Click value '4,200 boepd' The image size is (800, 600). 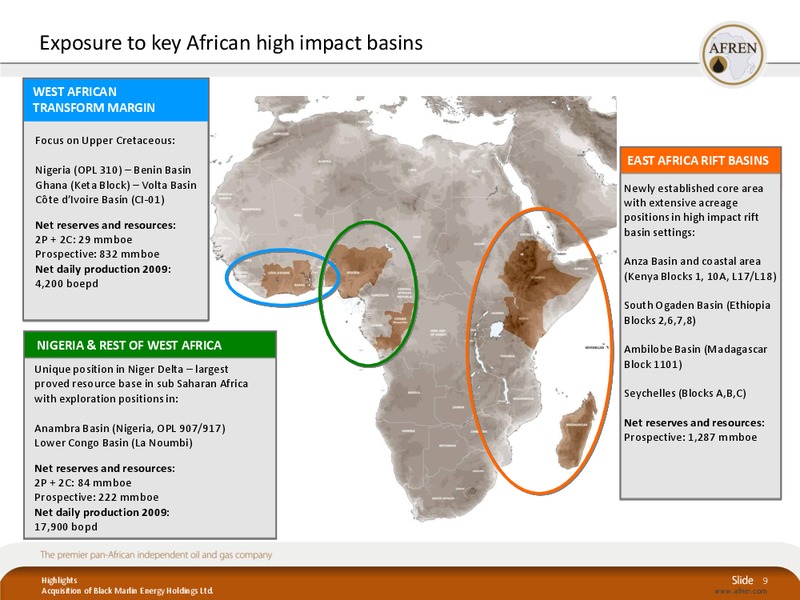[x=67, y=284]
